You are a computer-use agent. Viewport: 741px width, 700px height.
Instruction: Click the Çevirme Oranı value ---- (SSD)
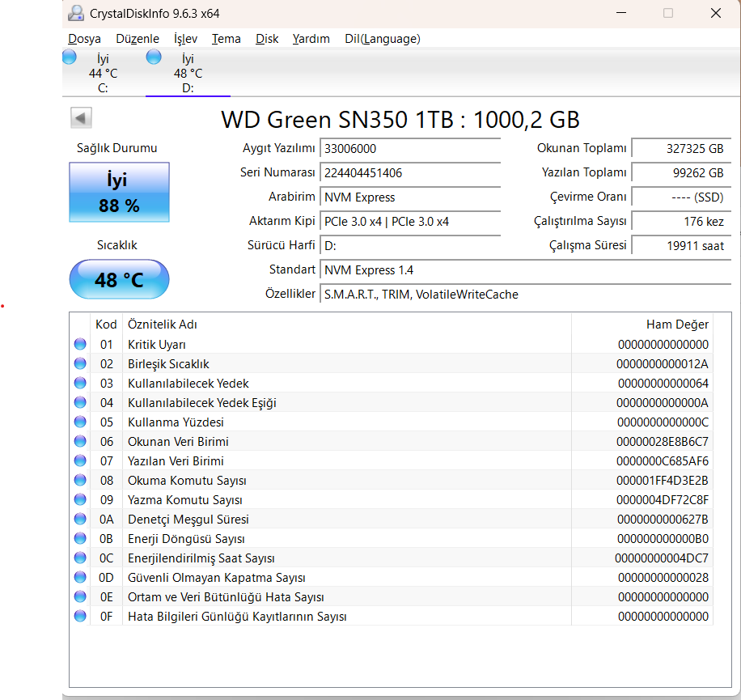point(681,197)
